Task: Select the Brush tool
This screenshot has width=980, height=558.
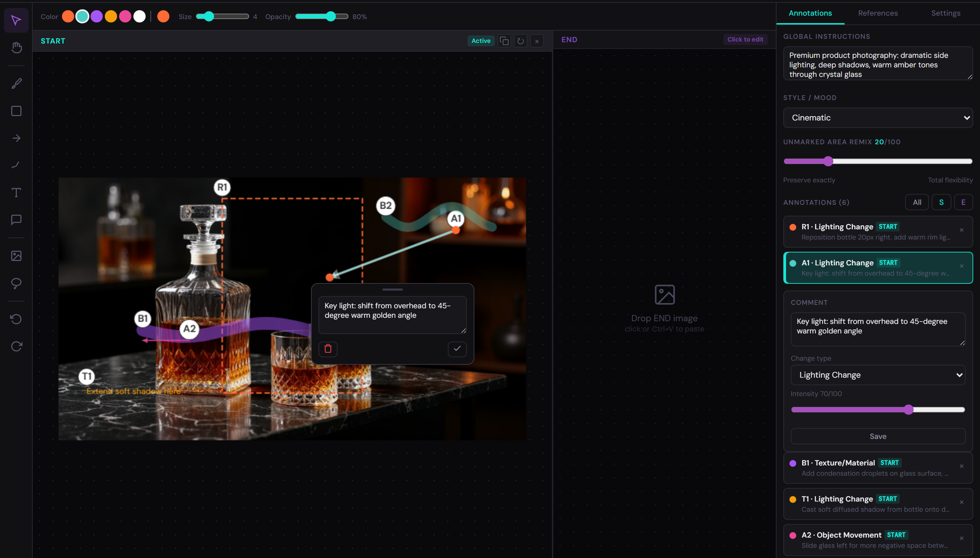Action: [16, 83]
